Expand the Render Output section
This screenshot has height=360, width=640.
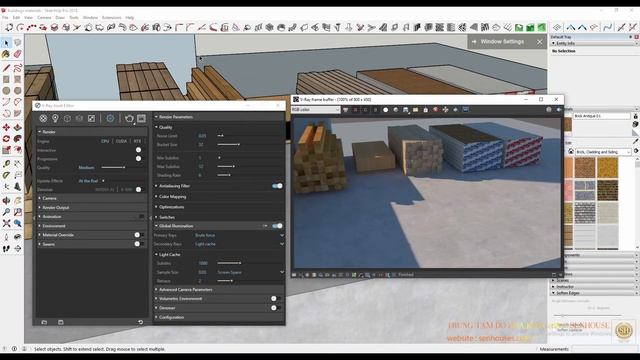tap(91, 207)
